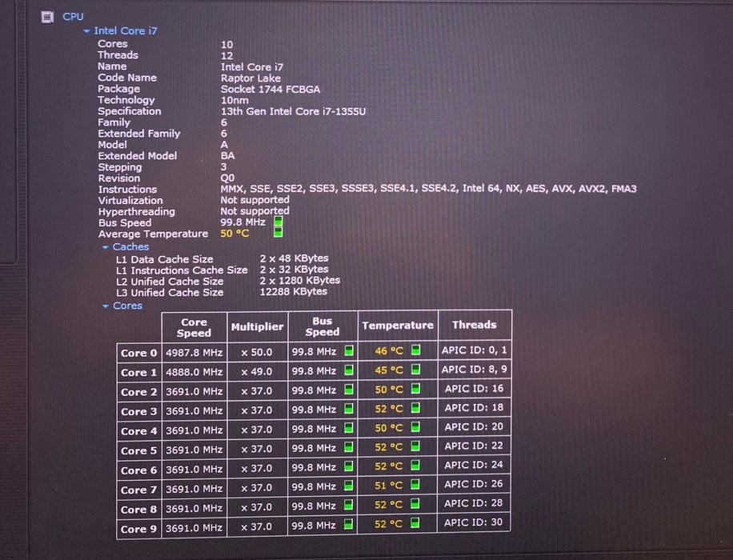Click the APIC ID: 8, 9 cell
Viewport: 733px width, 560px height.
pyautogui.click(x=474, y=370)
